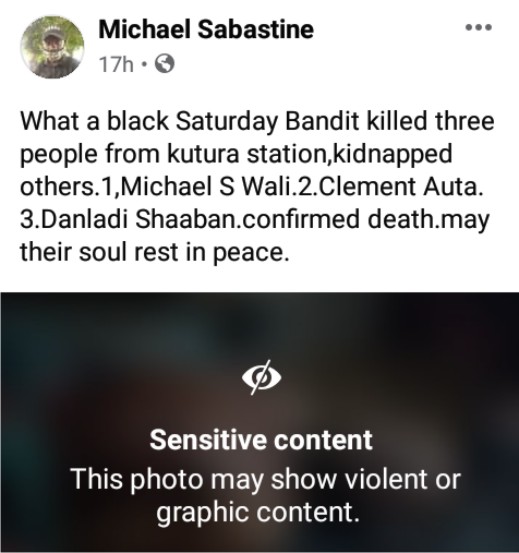Viewport: 519px width, 553px height.
Task: Open Michael Sabastine's profile from name
Action: click(x=206, y=29)
